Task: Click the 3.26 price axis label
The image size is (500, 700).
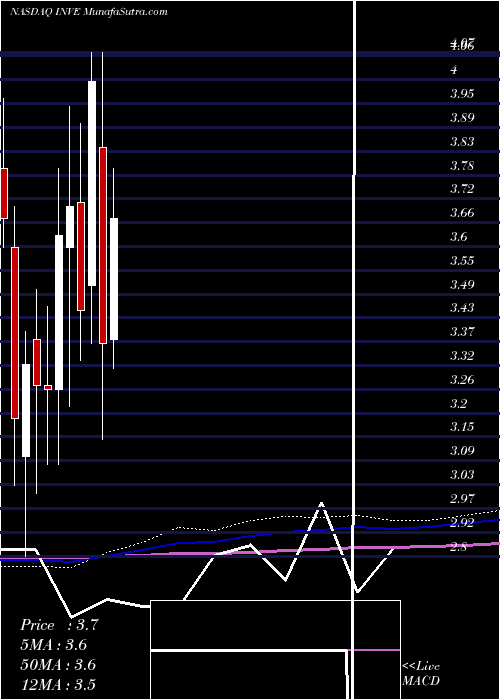Action: point(461,380)
